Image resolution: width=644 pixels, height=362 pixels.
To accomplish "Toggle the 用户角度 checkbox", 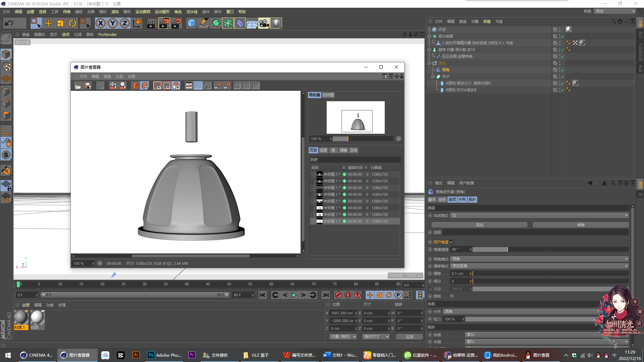I will [x=452, y=242].
